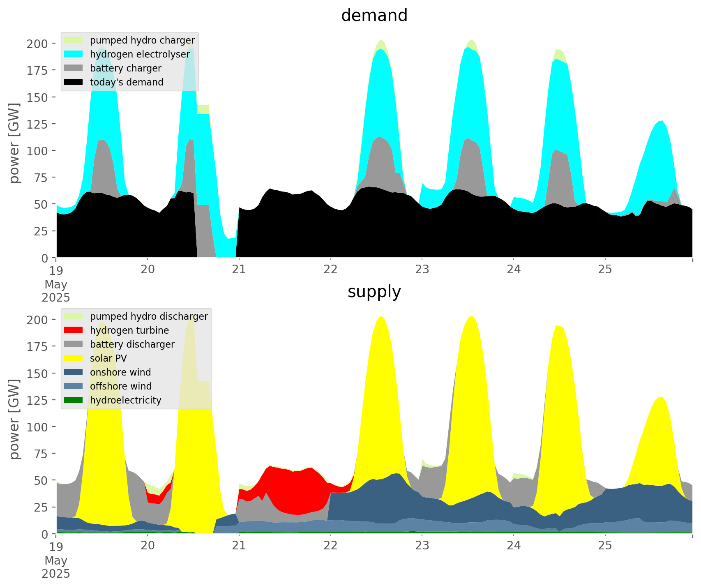
Task: Click the grey battery discharger legend swatch
Action: click(74, 344)
